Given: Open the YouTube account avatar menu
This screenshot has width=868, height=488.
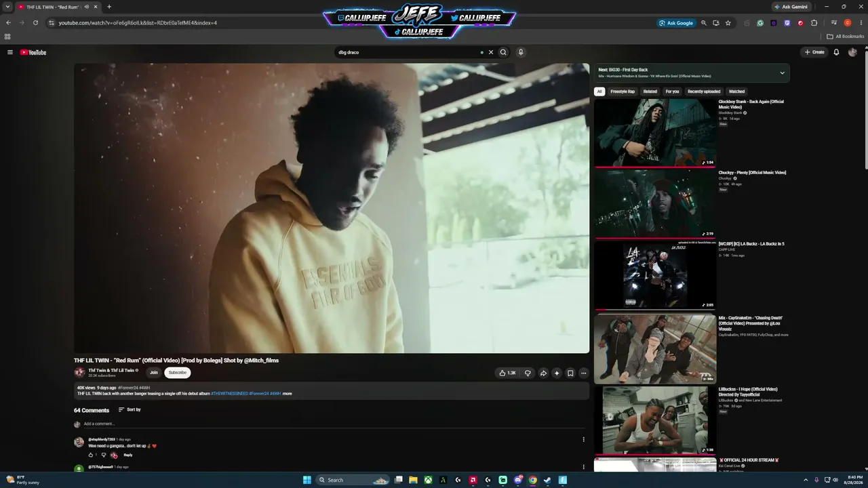Looking at the screenshot, I should click(852, 52).
